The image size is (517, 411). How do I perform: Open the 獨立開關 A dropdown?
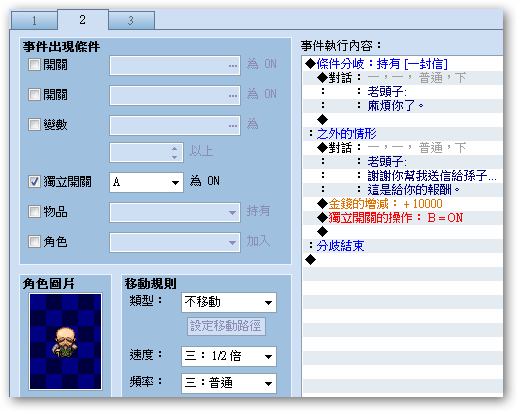tap(146, 182)
